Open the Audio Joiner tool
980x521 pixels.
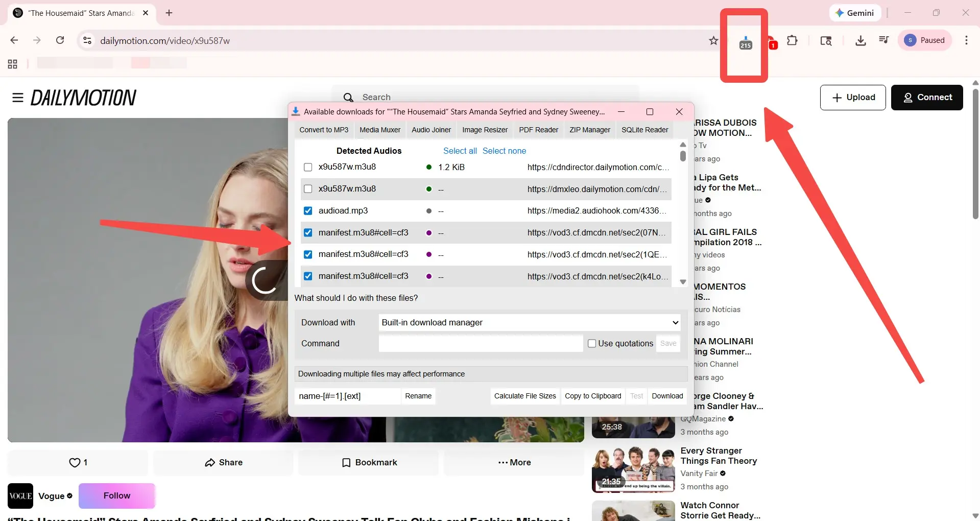(x=431, y=130)
